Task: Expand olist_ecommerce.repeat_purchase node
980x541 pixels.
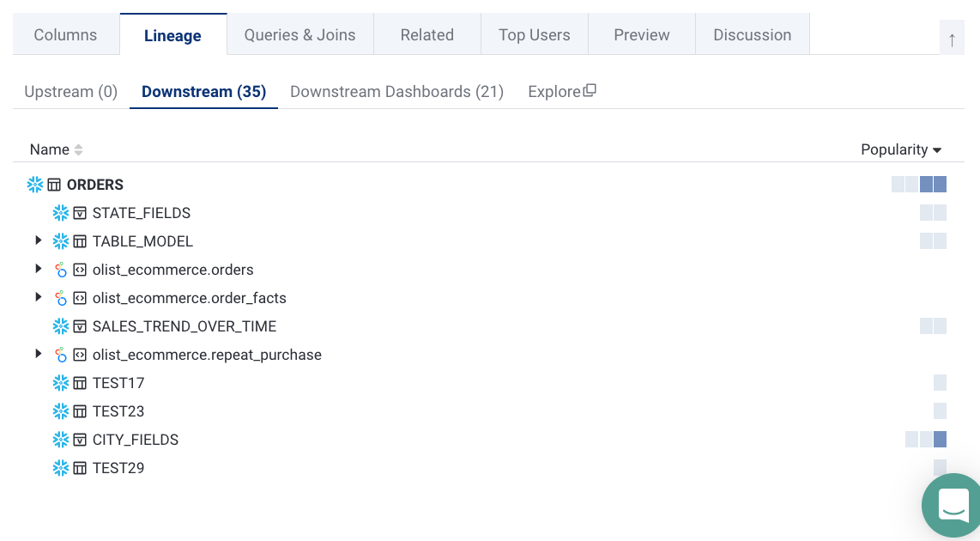Action: pyautogui.click(x=38, y=354)
